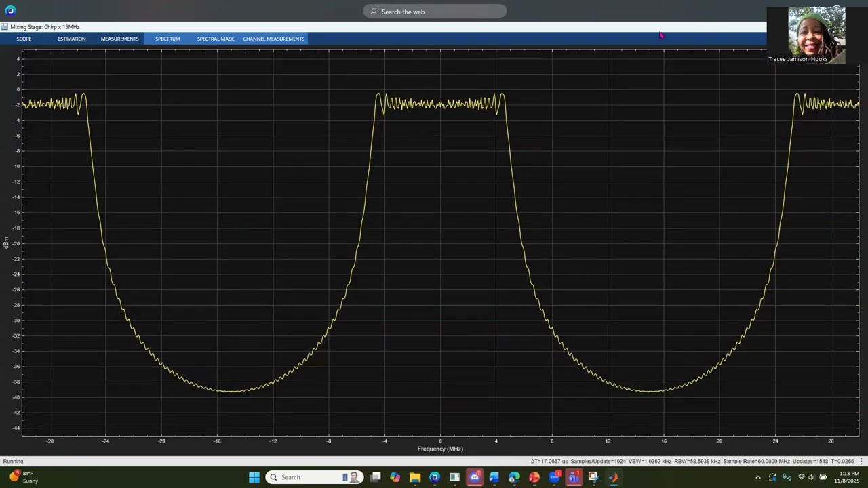Switch to CHANNEL MEASUREMENTS tab

click(x=274, y=39)
